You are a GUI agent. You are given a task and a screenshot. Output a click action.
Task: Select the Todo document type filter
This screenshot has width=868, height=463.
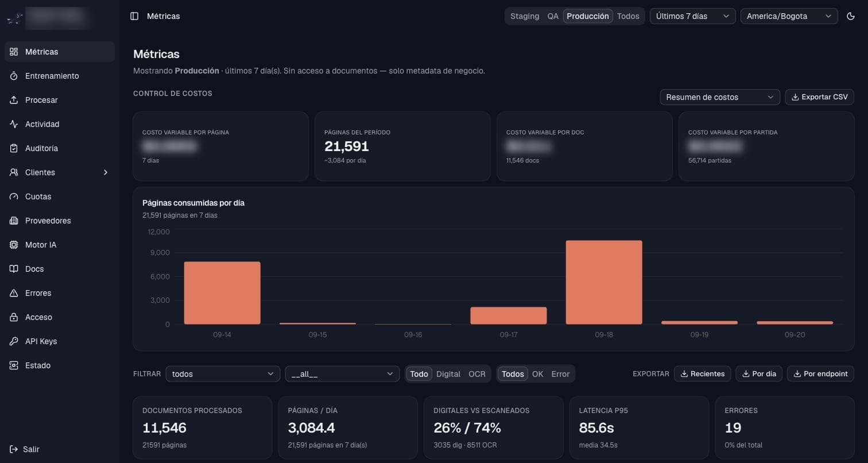(419, 374)
